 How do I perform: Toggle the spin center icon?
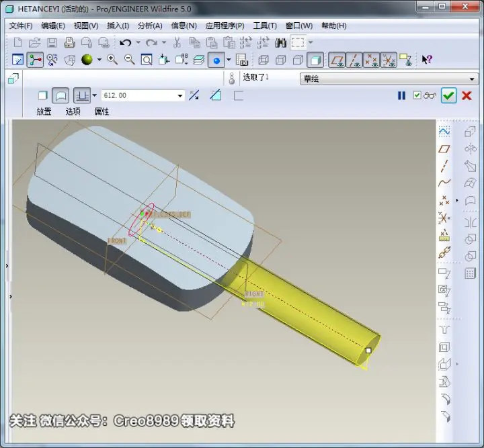(x=35, y=60)
